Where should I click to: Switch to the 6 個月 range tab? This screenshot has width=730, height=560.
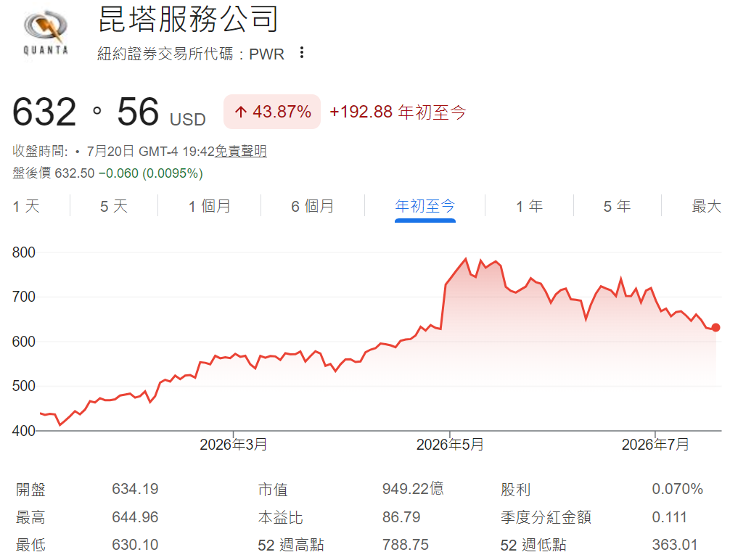point(313,206)
